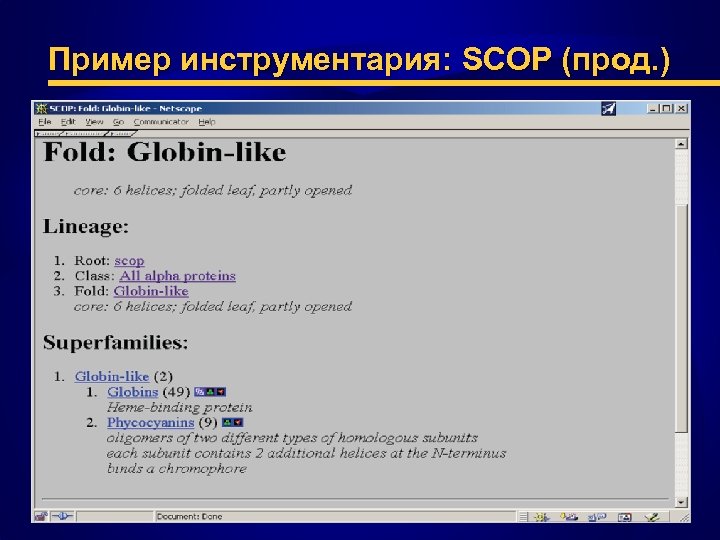Click the 'Heme-binding protein' description text
Image resolution: width=720 pixels, height=540 pixels.
tap(180, 408)
